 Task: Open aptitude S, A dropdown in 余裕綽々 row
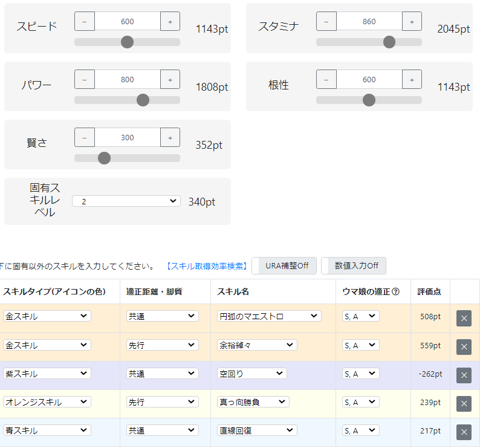[x=361, y=345]
